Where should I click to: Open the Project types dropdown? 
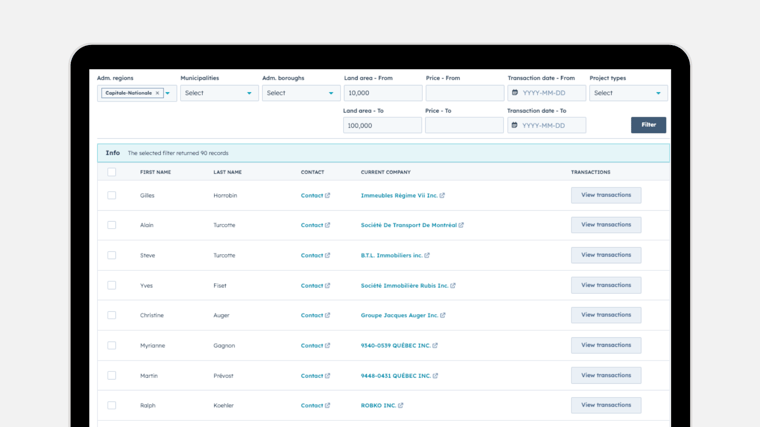628,93
